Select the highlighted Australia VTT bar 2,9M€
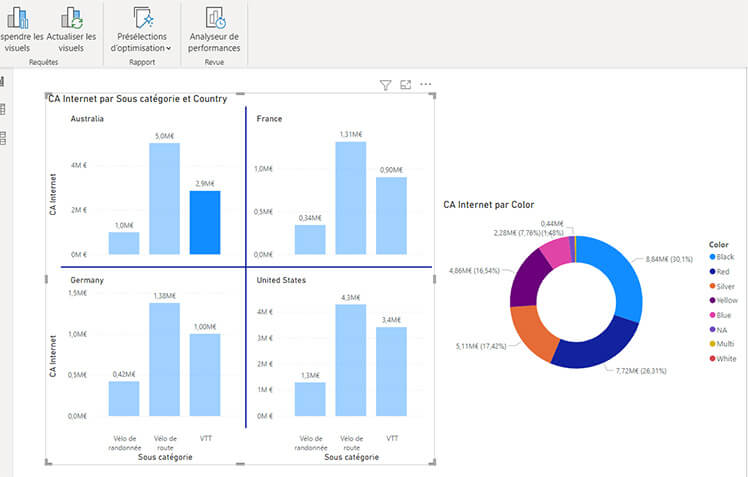The height and width of the screenshot is (477, 748). [205, 222]
